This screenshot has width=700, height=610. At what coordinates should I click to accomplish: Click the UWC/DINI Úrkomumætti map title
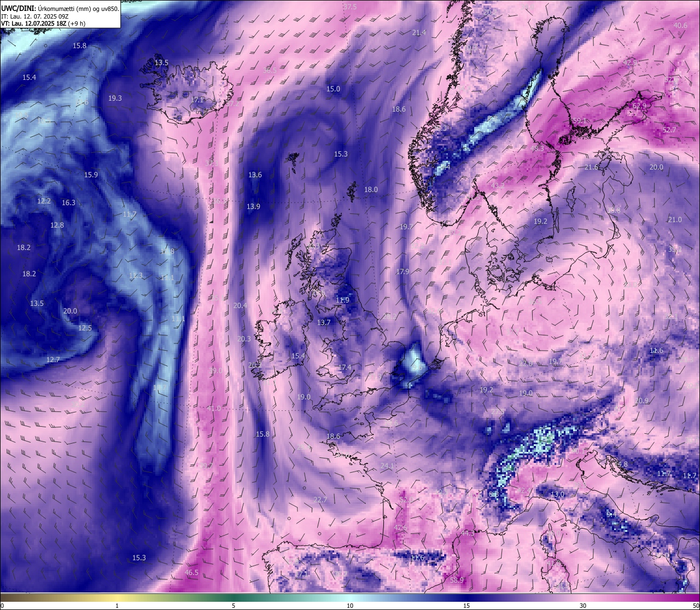coord(60,8)
